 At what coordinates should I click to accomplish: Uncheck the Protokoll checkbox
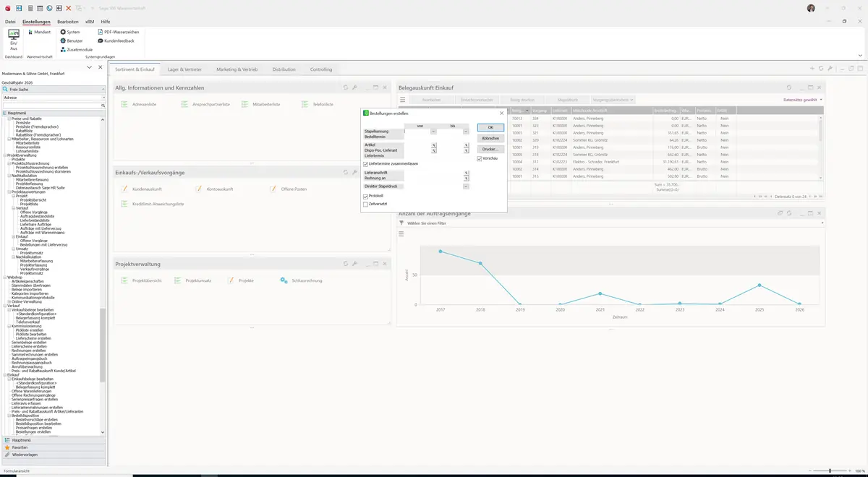[366, 196]
